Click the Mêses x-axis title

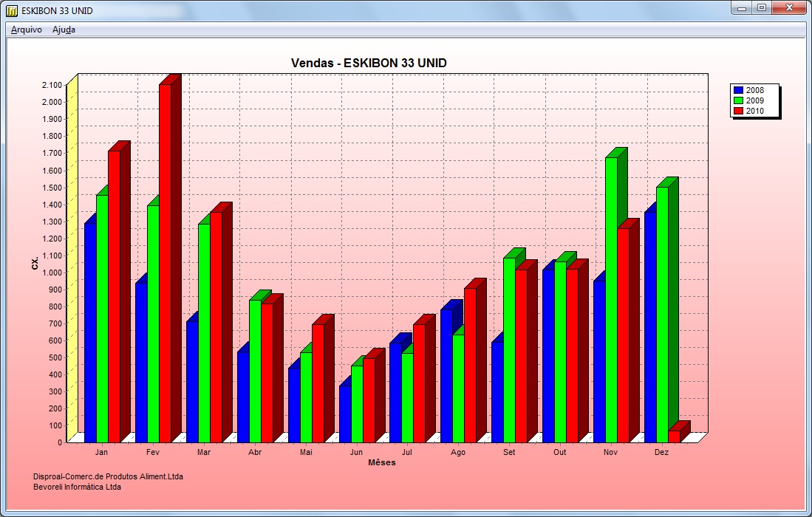pos(382,462)
